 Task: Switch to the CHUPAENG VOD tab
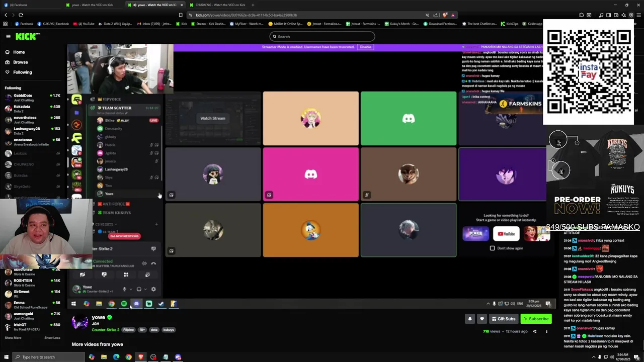point(218,5)
